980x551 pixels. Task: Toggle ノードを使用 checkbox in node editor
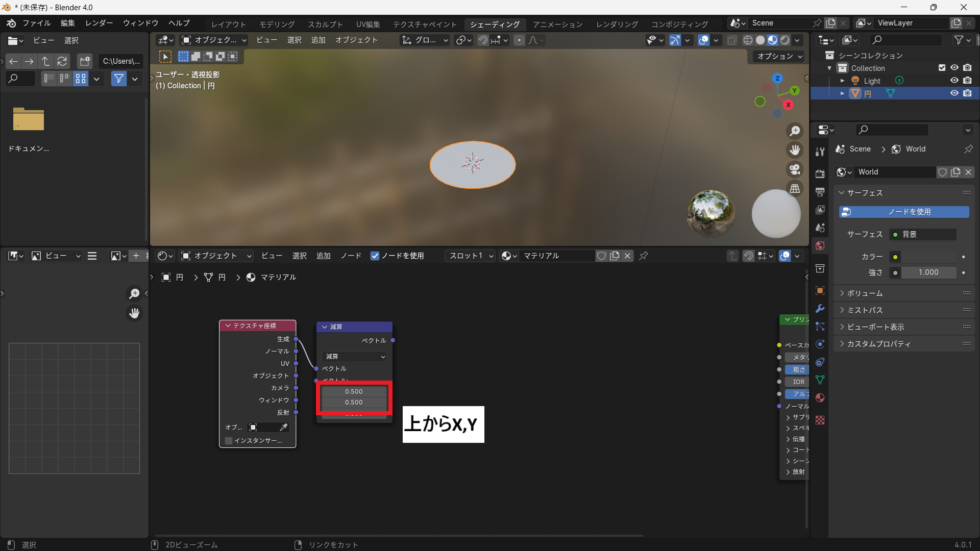[x=375, y=256]
